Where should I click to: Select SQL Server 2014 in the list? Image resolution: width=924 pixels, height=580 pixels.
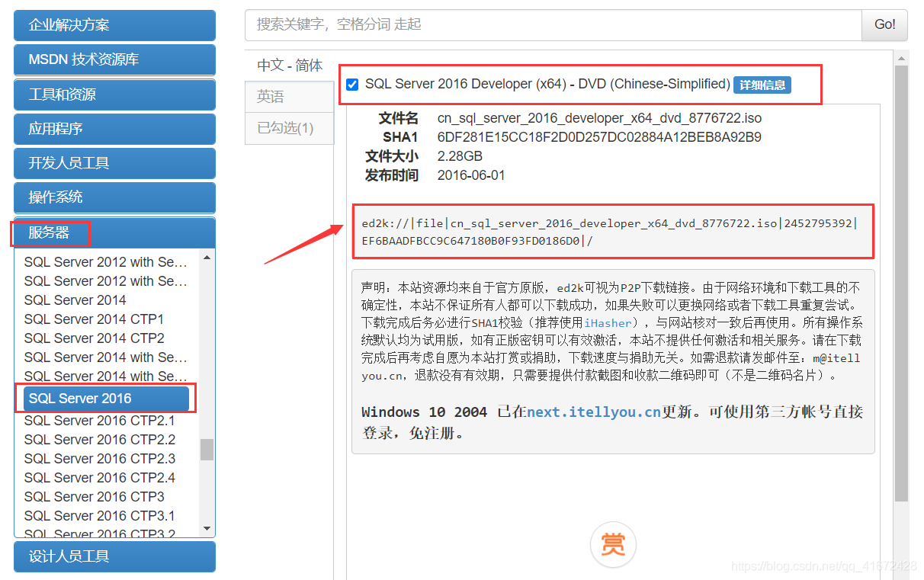[75, 300]
